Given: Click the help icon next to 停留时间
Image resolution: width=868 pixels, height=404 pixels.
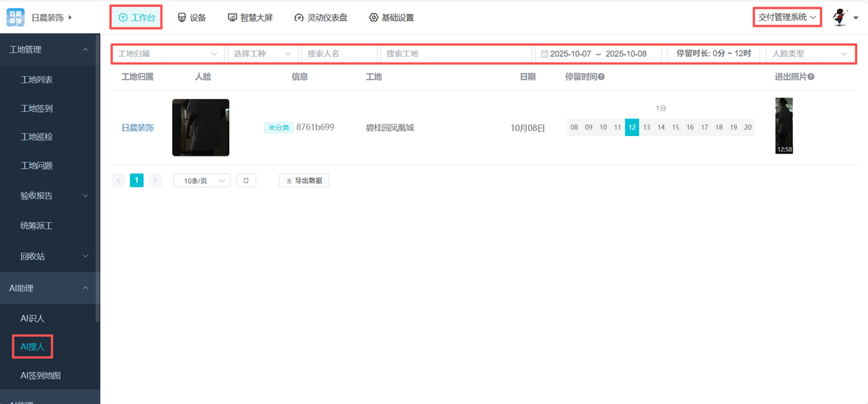Looking at the screenshot, I should 602,77.
